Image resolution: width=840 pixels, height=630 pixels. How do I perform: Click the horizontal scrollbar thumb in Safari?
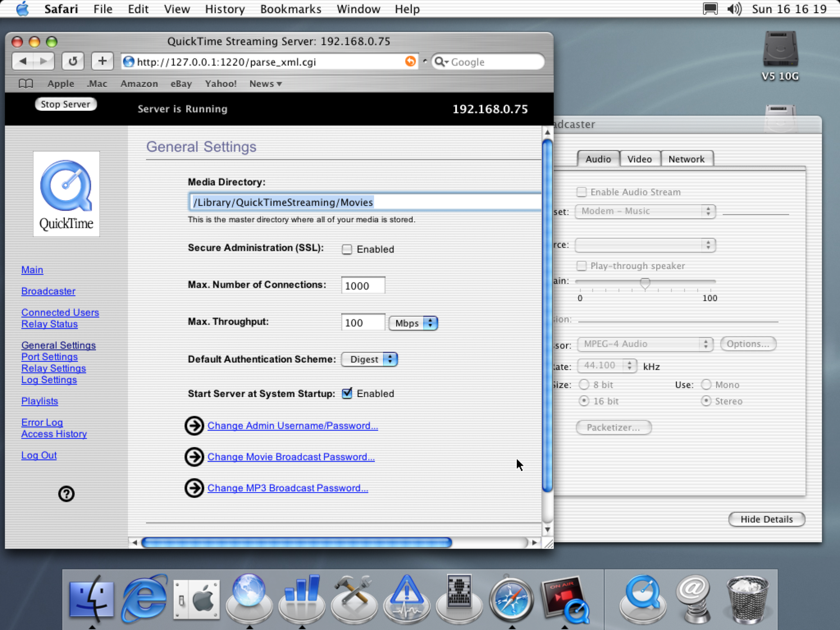[x=297, y=543]
